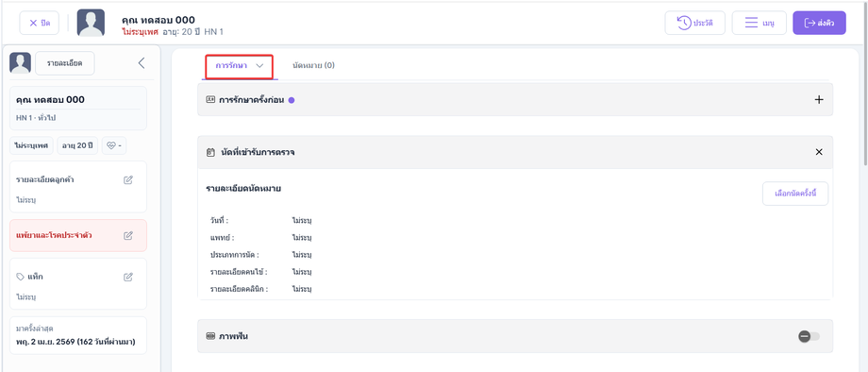Viewport: 868px width, 372px height.
Task: Click the calendar icon beside นัดที่เข้ารับการตรวจ
Action: tap(210, 152)
